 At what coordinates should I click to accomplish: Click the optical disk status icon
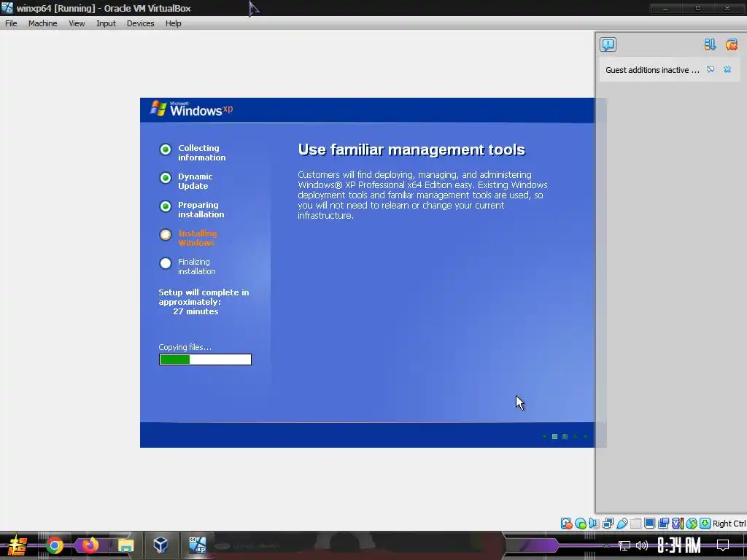(580, 524)
